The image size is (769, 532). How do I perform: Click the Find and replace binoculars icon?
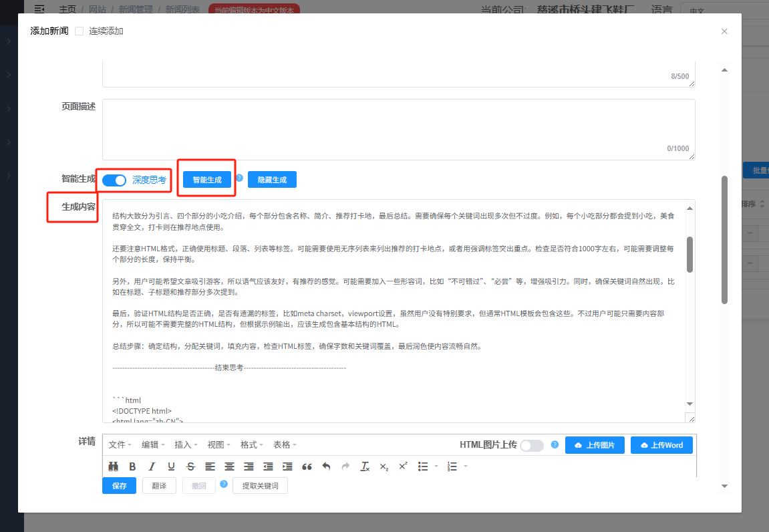click(114, 467)
